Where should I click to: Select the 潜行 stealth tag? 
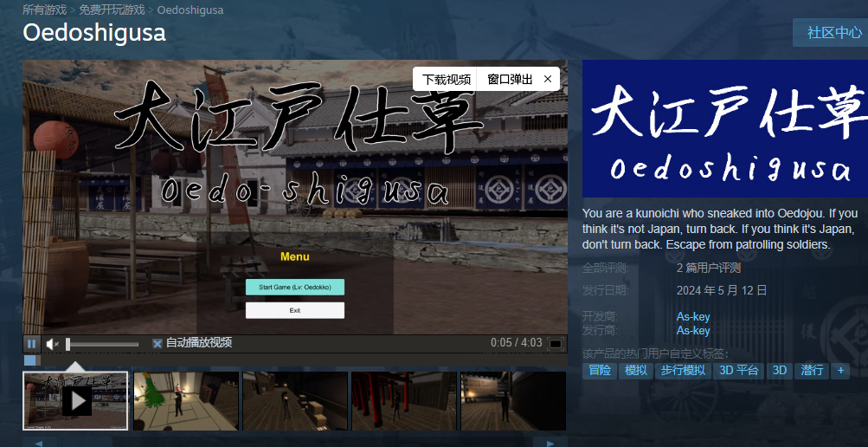click(x=812, y=371)
